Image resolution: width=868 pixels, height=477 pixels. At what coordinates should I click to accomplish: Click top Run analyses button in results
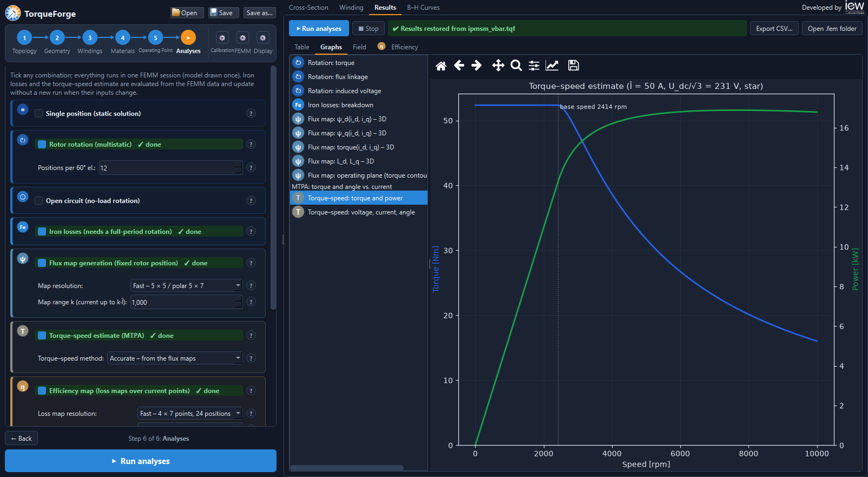319,29
